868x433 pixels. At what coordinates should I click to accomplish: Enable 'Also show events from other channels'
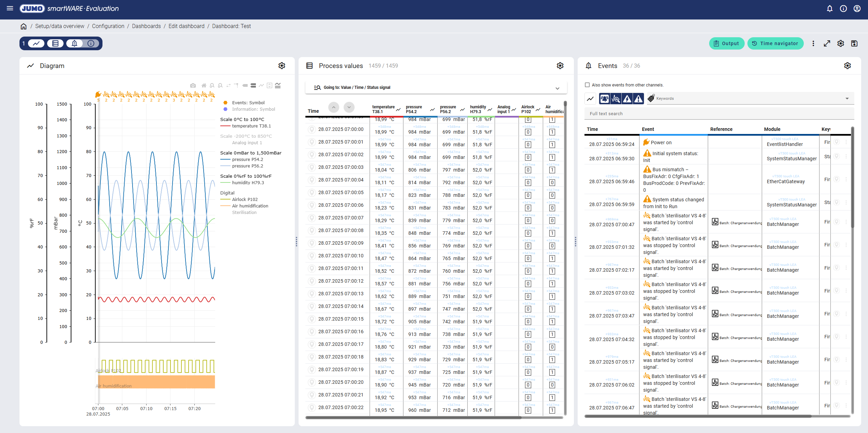587,85
